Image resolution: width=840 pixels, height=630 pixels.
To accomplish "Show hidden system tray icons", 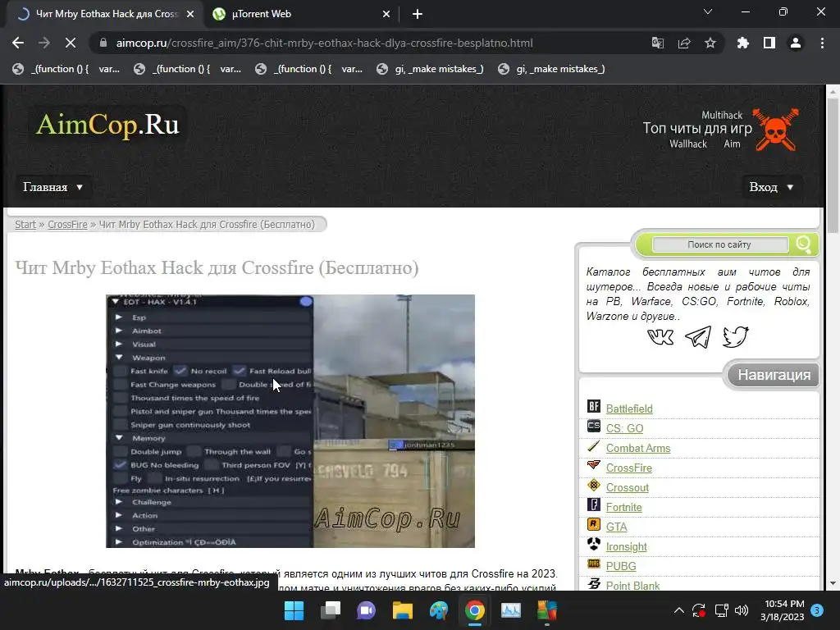I will click(678, 610).
